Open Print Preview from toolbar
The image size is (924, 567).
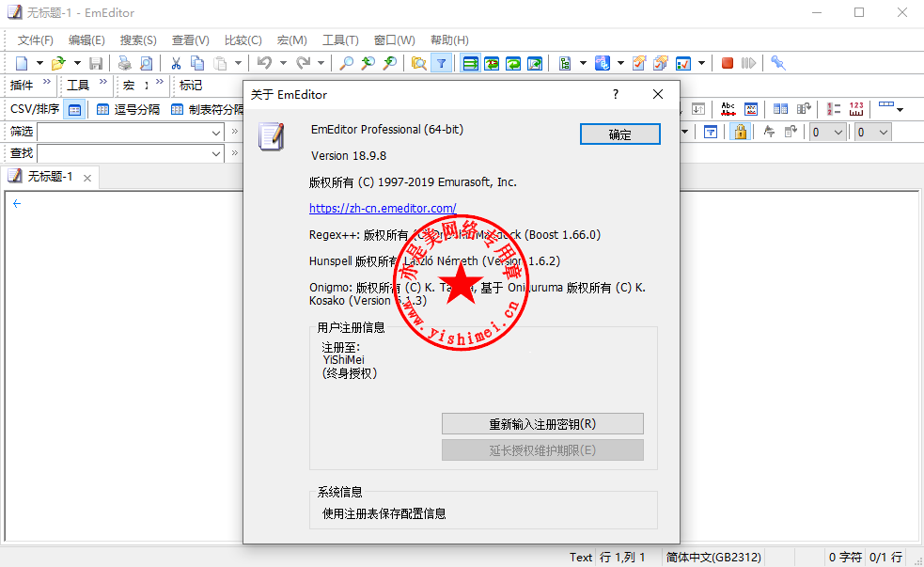(146, 63)
